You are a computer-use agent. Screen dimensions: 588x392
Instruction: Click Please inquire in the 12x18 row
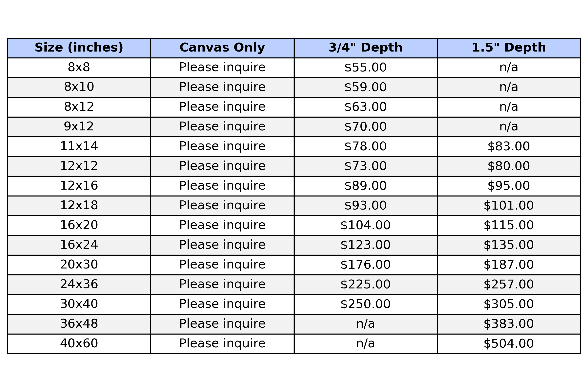[x=222, y=206]
